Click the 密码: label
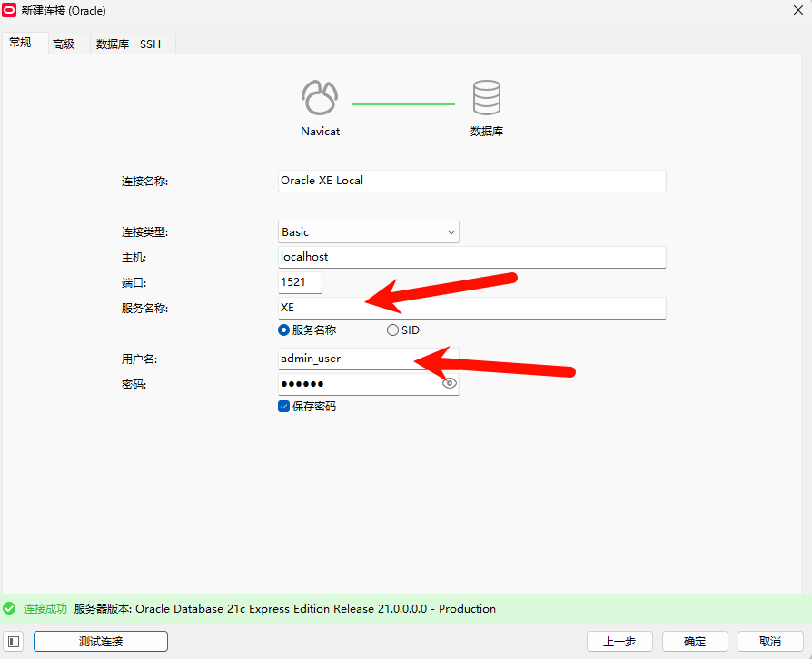This screenshot has height=659, width=812. tap(134, 384)
